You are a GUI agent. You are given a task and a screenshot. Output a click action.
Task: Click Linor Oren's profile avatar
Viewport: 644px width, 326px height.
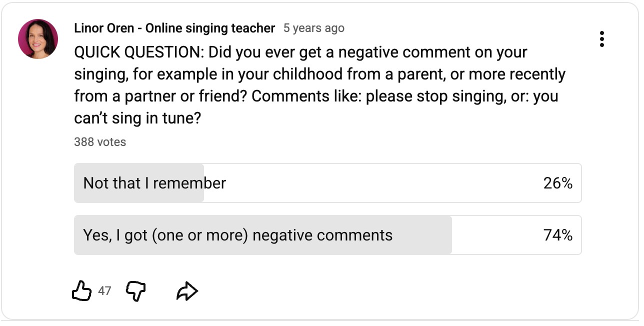[x=38, y=39]
